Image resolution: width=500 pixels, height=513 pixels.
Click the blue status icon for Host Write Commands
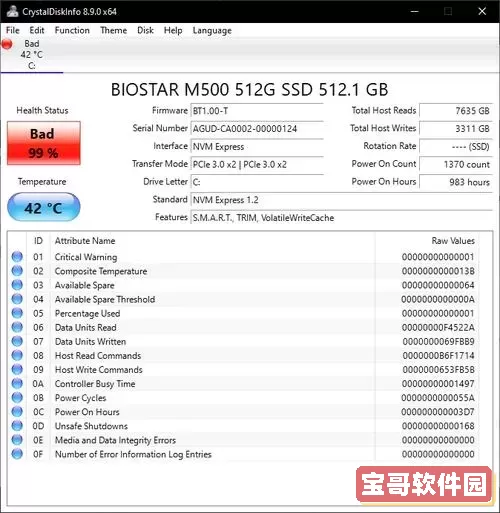coord(17,369)
